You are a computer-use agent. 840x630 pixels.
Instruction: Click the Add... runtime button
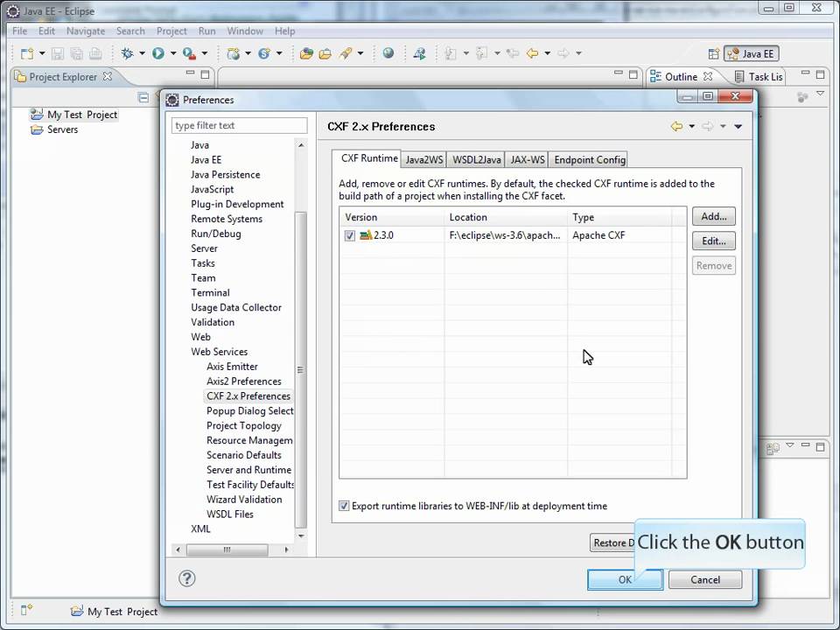click(714, 216)
